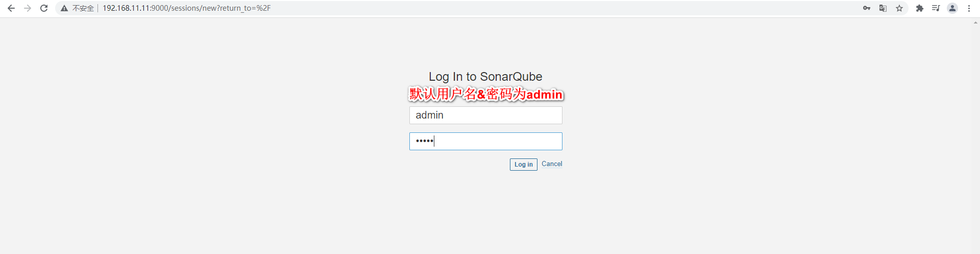Open the saved passwords key icon
980x254 pixels.
[x=867, y=8]
